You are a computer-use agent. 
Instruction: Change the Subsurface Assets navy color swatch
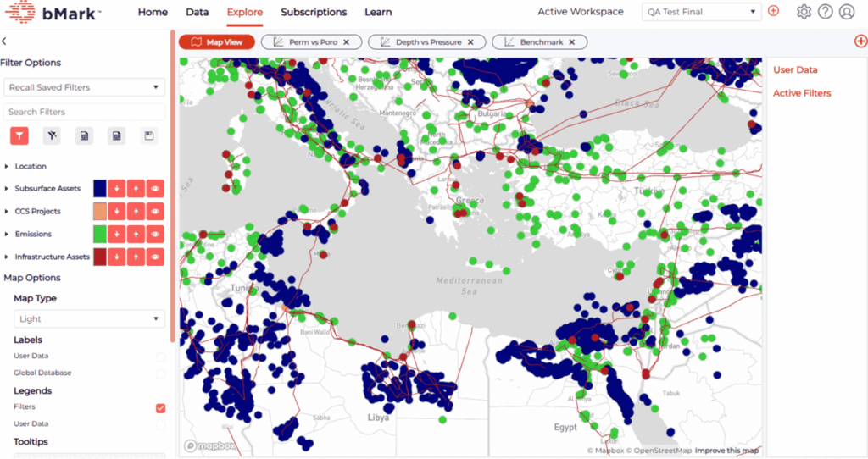[100, 189]
